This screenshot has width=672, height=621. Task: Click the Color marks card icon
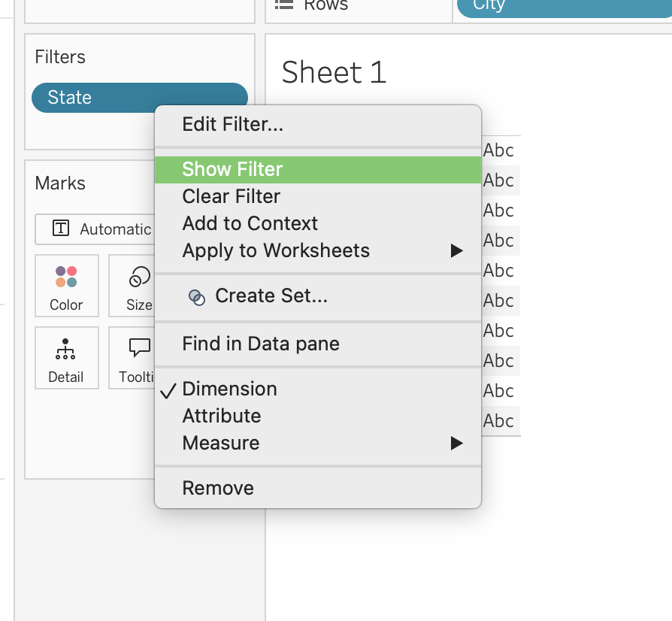tap(66, 277)
